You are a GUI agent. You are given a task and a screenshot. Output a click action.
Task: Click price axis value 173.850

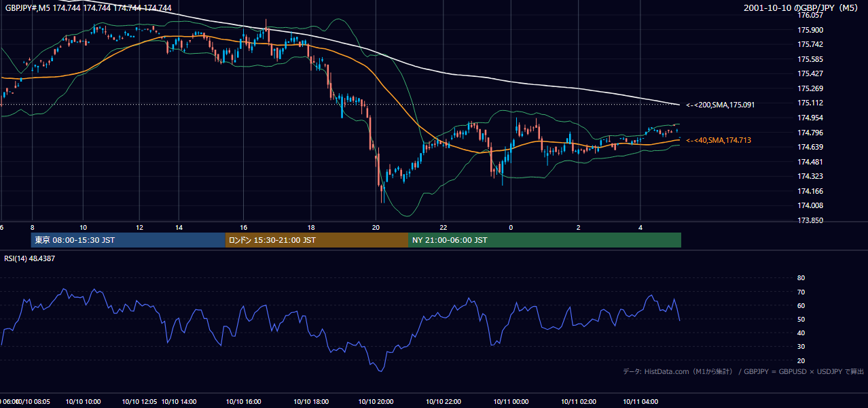[x=810, y=220]
